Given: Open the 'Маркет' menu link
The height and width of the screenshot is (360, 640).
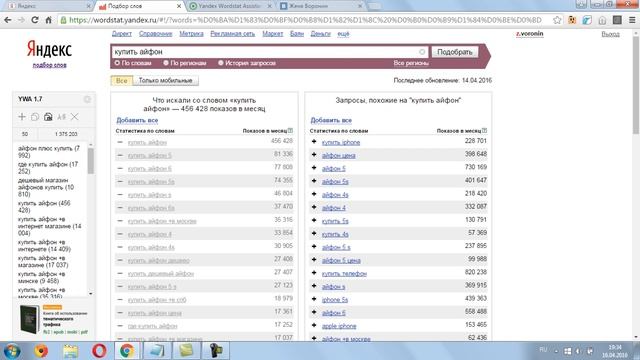Looking at the screenshot, I should 273,34.
